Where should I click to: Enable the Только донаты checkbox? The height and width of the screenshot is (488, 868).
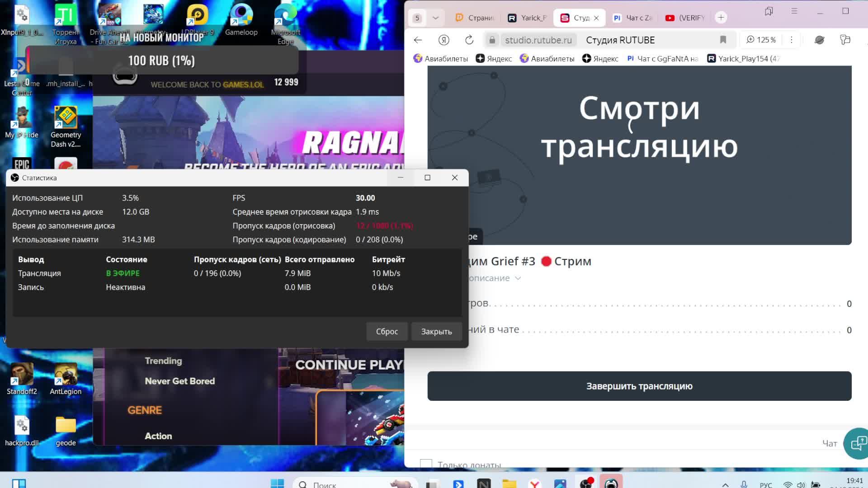click(426, 464)
